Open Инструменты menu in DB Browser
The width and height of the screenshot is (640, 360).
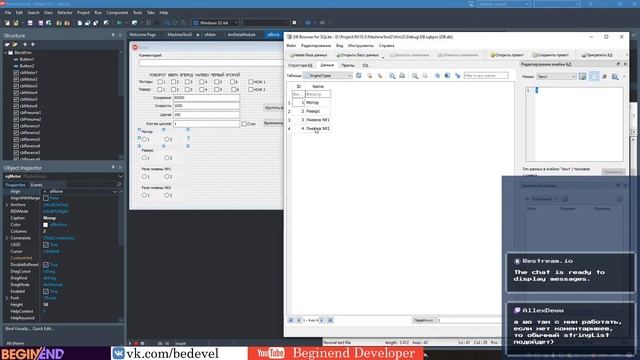point(360,46)
